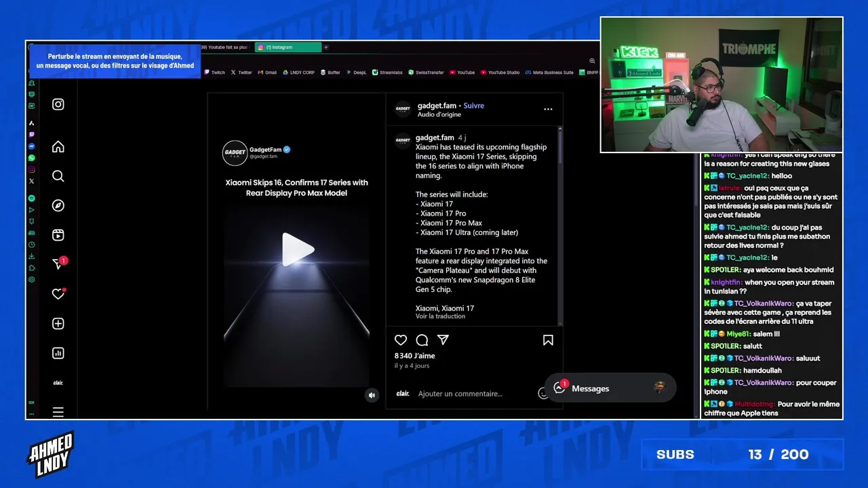Open Buffer bookmark

[x=331, y=73]
